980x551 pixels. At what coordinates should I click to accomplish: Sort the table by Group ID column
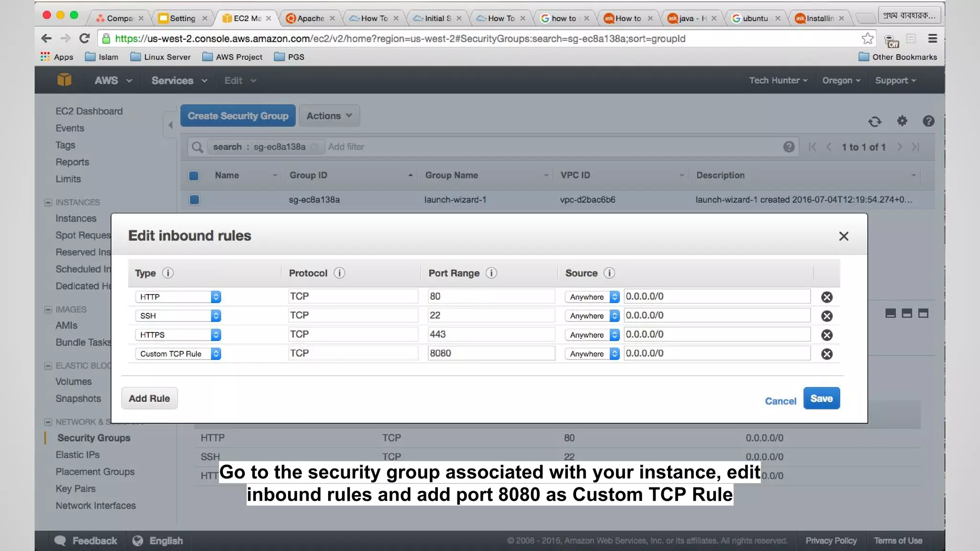[350, 175]
